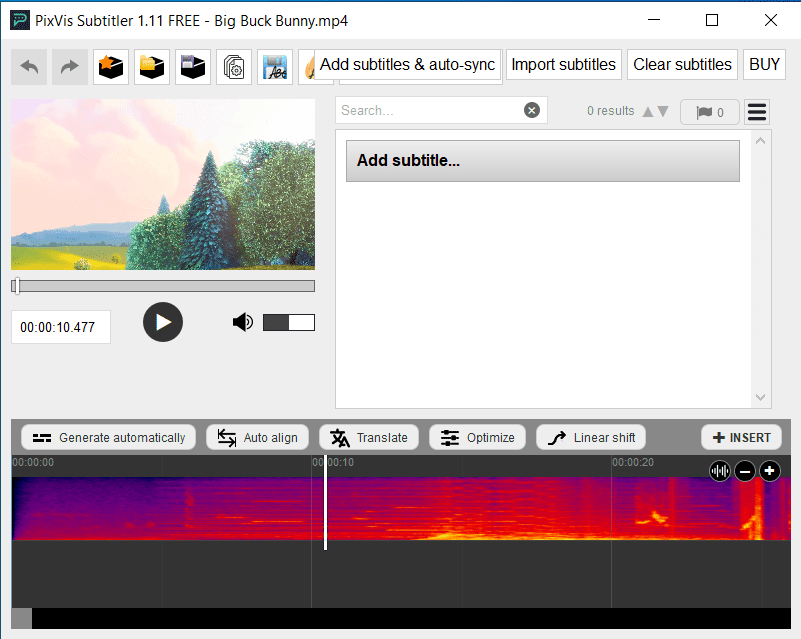The height and width of the screenshot is (639, 801).
Task: Play the video
Action: pos(163,322)
